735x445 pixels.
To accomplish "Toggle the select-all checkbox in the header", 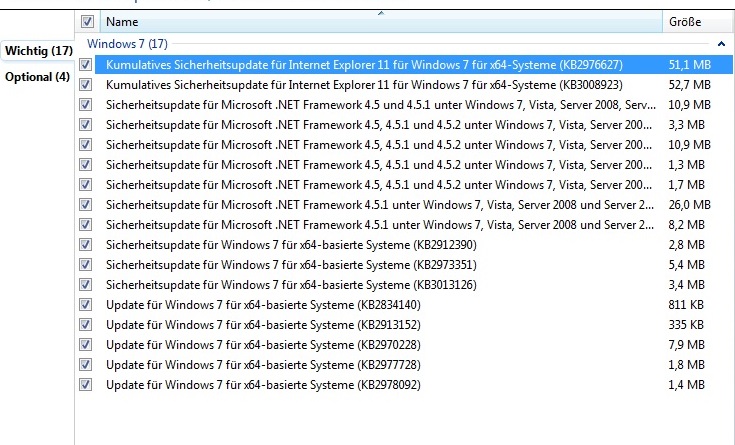I will (88, 22).
